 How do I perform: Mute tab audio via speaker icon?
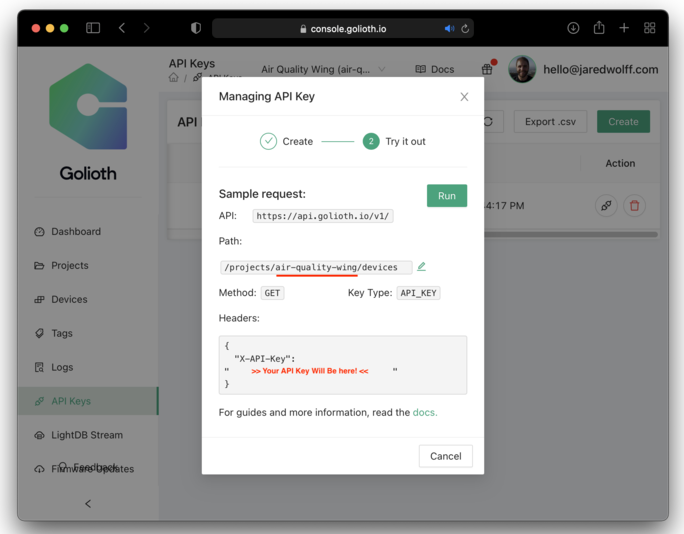(449, 29)
